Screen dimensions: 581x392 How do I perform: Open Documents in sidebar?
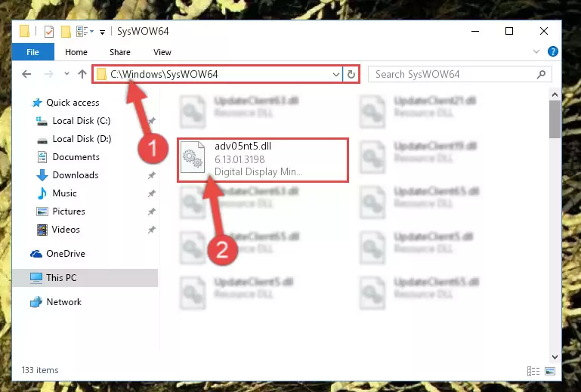click(69, 157)
